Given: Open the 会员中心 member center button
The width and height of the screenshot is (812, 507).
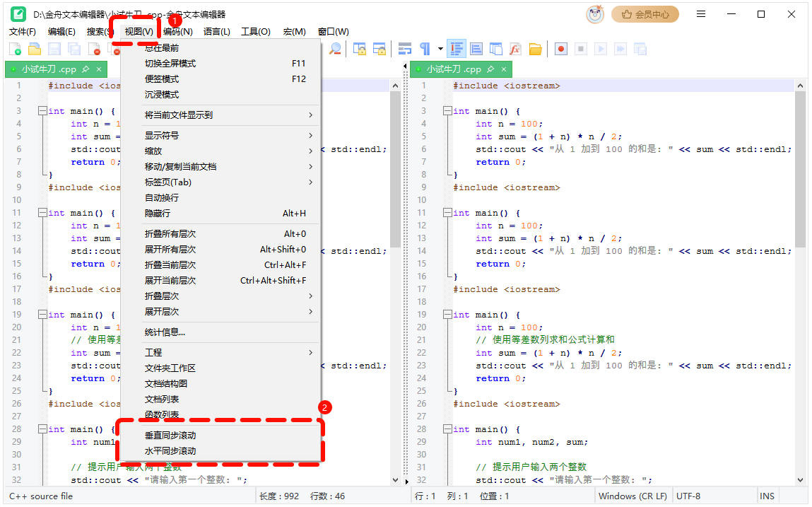Looking at the screenshot, I should click(x=645, y=15).
